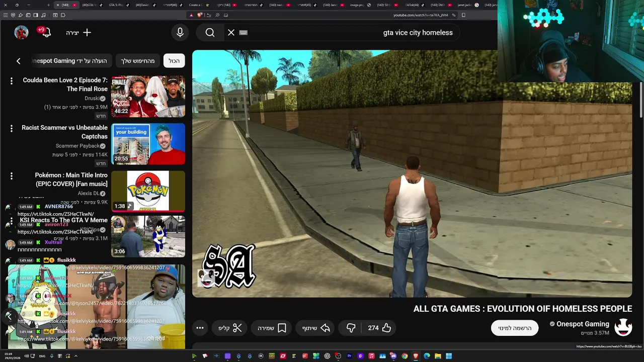
Task: Open more actions three-dot menu
Action: 200,328
